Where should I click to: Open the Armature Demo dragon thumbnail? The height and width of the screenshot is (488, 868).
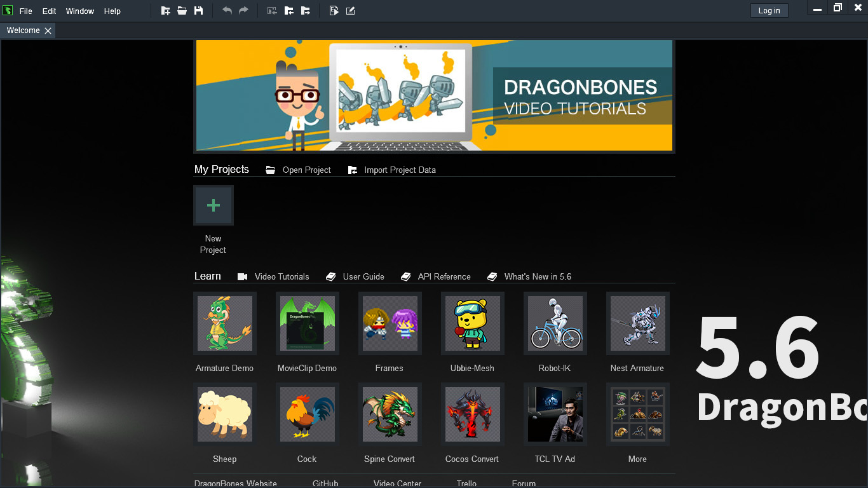point(225,323)
